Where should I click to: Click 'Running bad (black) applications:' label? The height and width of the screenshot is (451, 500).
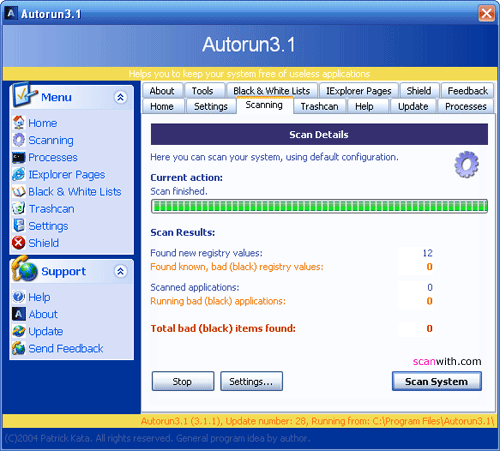(x=218, y=301)
